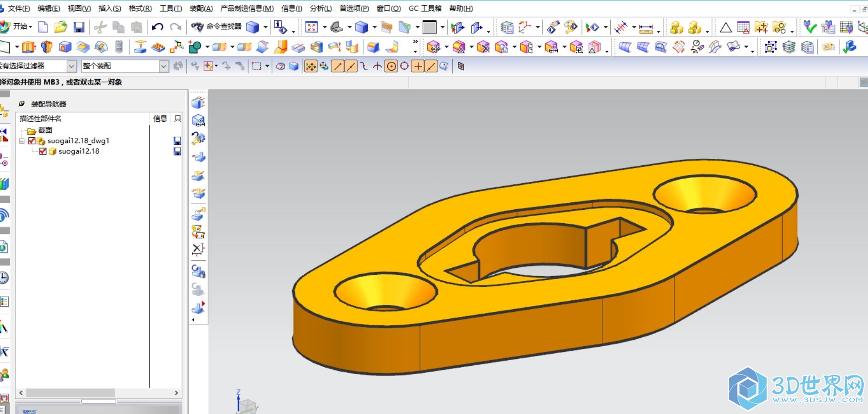Image resolution: width=868 pixels, height=414 pixels.
Task: Uncheck the suogai12.18_dwg1 assembly checkbox
Action: [32, 141]
